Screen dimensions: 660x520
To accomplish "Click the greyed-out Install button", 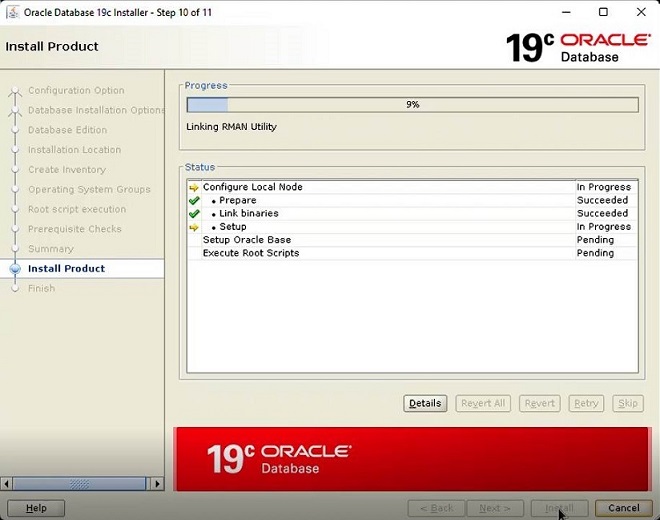I will pos(559,508).
